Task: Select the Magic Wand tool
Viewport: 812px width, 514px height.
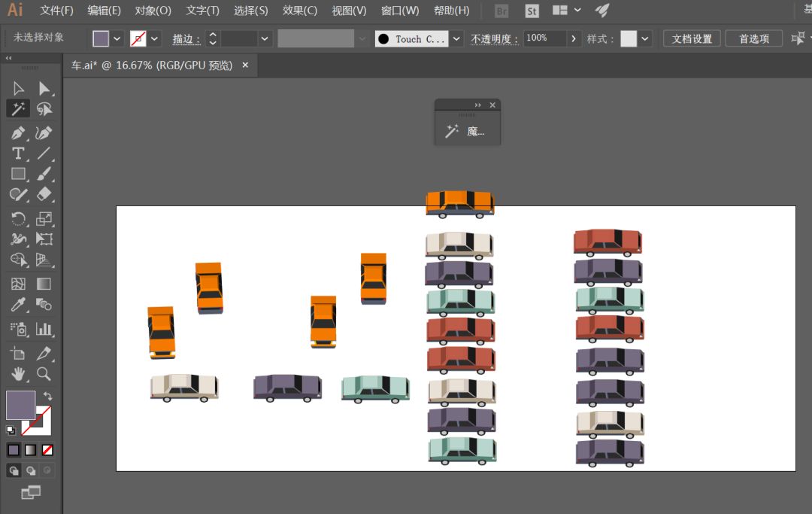Action: [x=18, y=109]
